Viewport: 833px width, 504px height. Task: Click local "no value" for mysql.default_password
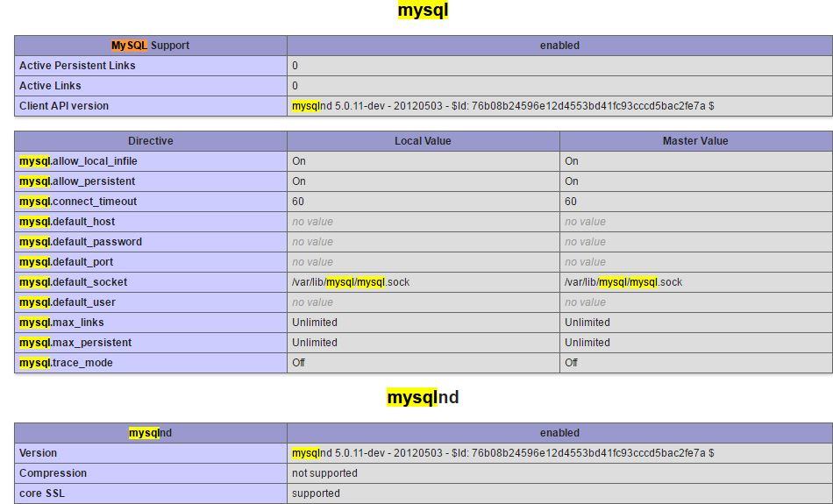click(x=312, y=242)
